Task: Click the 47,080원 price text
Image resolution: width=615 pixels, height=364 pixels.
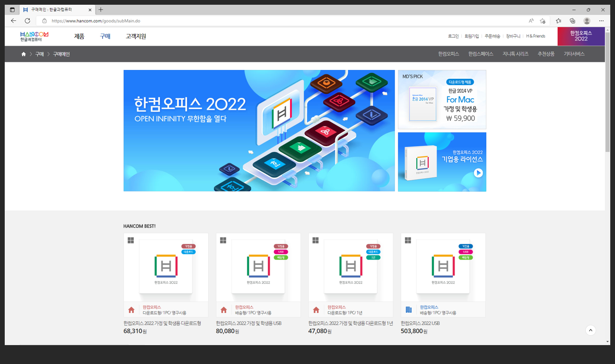Action: point(320,331)
